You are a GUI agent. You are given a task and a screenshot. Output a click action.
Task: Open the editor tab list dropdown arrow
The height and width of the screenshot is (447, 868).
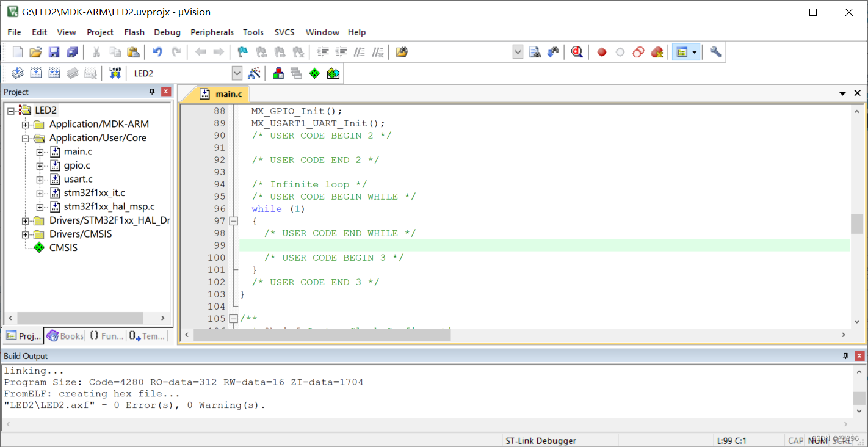[842, 93]
